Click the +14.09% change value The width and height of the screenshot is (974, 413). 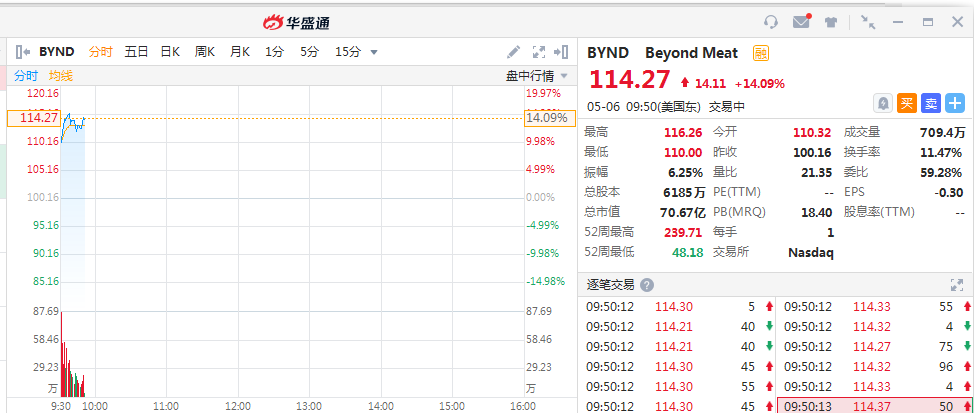click(760, 83)
